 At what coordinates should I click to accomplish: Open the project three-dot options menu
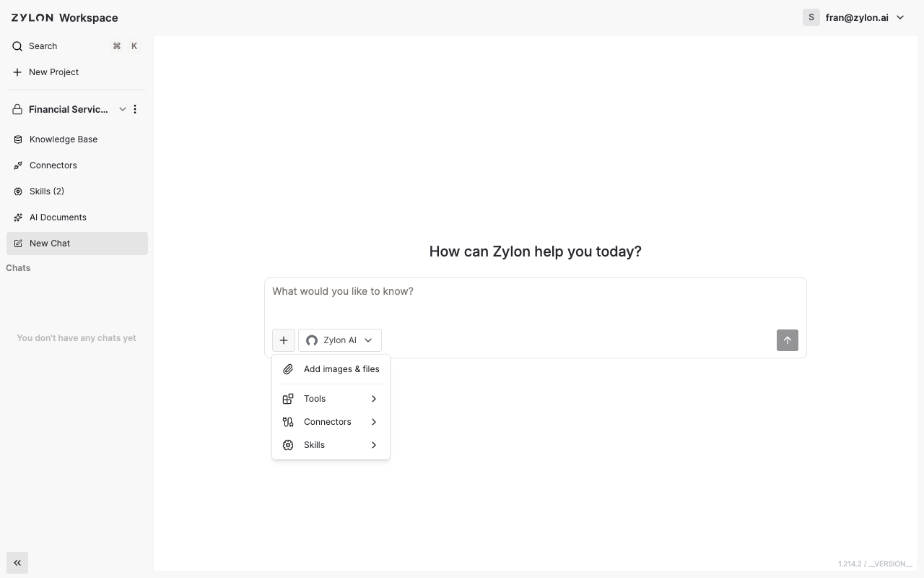point(135,109)
